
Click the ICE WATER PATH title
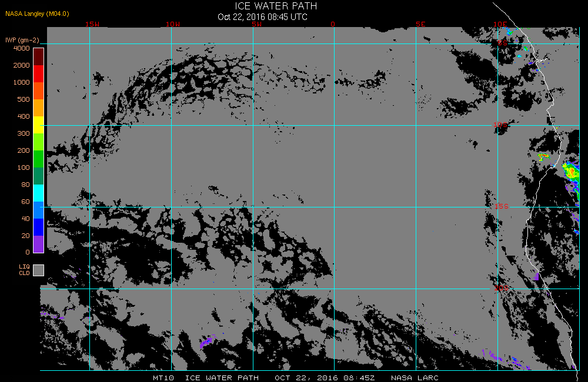coord(276,6)
